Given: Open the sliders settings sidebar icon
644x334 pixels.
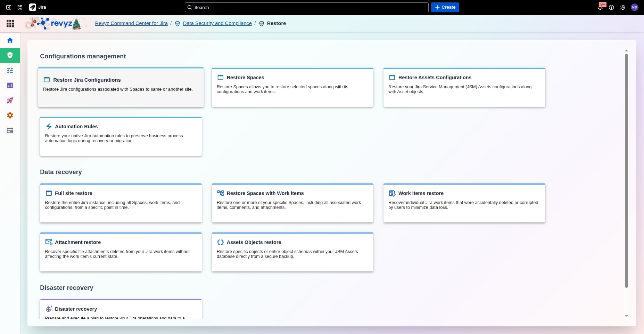Looking at the screenshot, I should pos(10,71).
